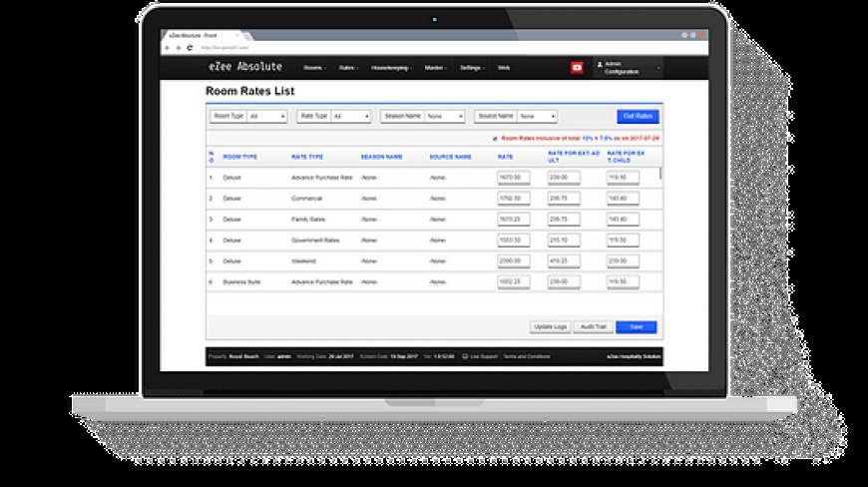This screenshot has height=487, width=868.
Task: Click the 'Family Rates' rate type cell
Action: 308,220
